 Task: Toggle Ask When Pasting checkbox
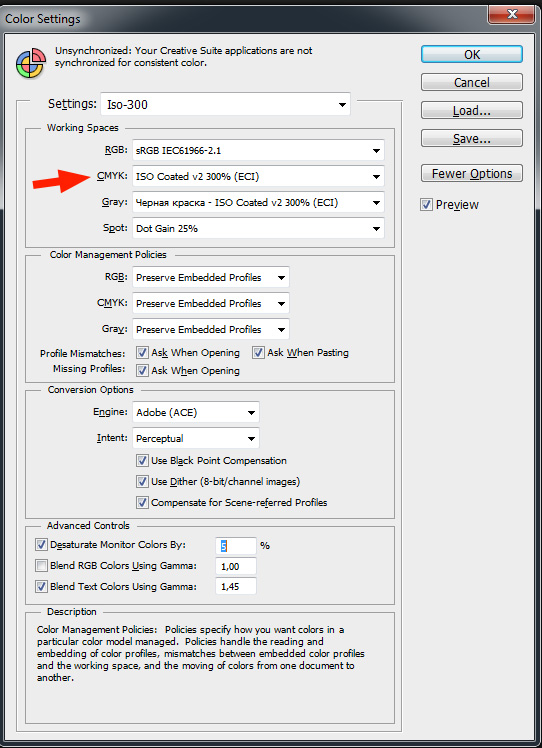pyautogui.click(x=259, y=353)
